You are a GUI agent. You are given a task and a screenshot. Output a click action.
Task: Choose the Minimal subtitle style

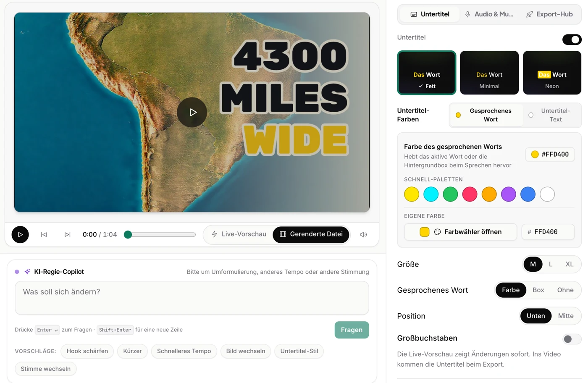coord(489,73)
